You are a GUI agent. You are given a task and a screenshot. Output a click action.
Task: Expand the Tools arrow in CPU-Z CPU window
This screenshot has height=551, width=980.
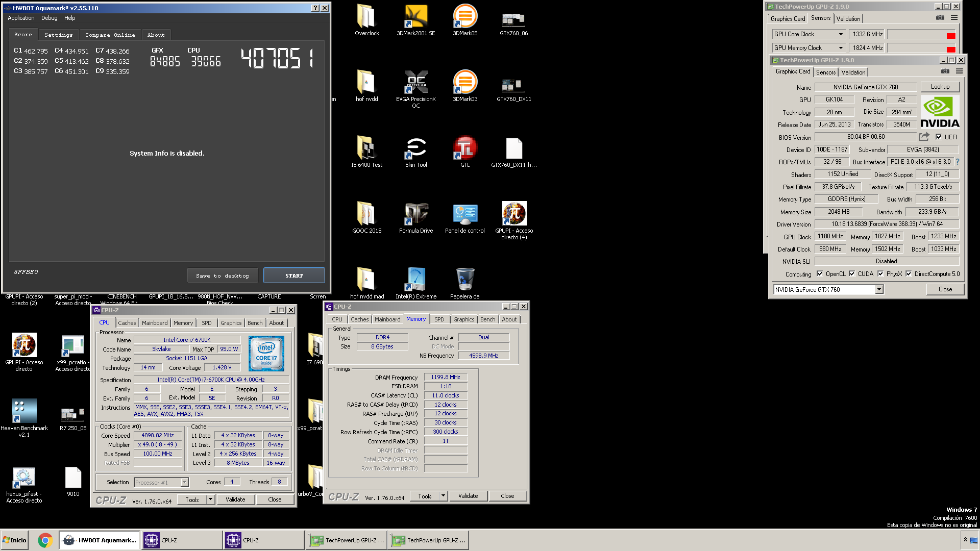(x=210, y=499)
